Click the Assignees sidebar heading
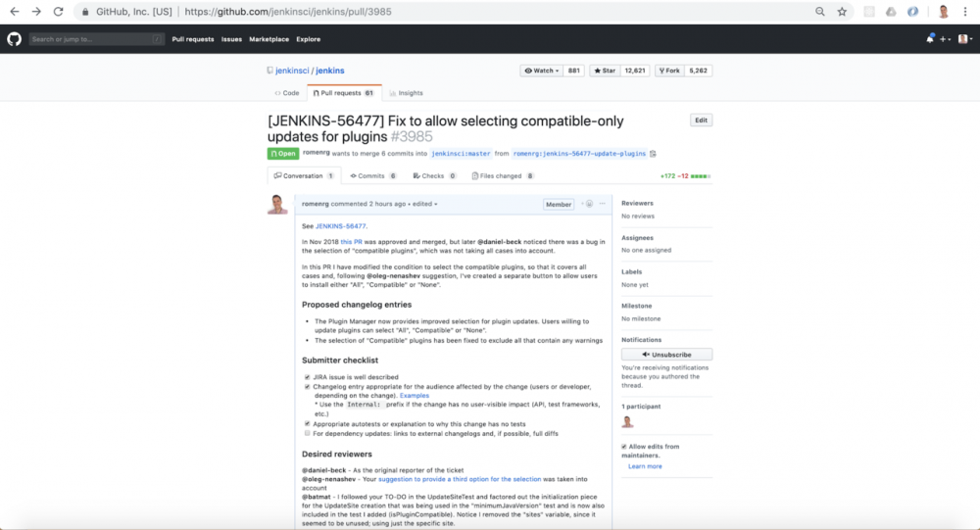 click(637, 237)
